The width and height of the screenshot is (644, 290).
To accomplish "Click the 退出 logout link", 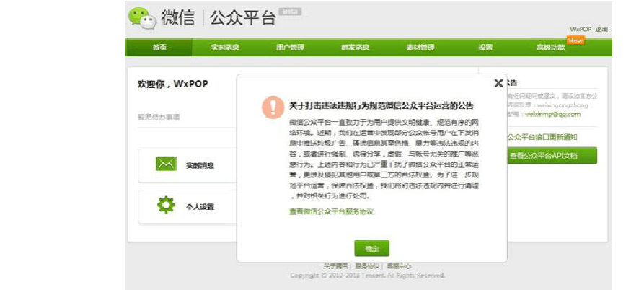I will [x=601, y=30].
